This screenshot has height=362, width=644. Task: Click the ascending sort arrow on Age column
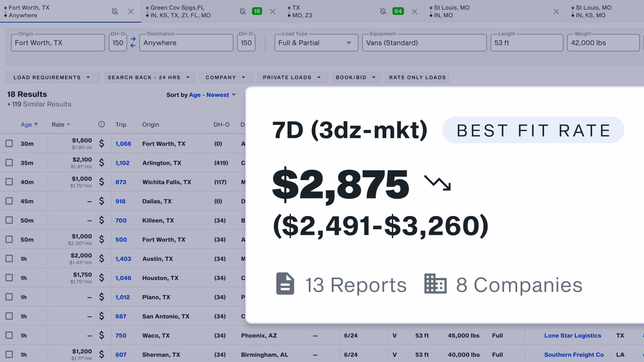click(x=36, y=124)
